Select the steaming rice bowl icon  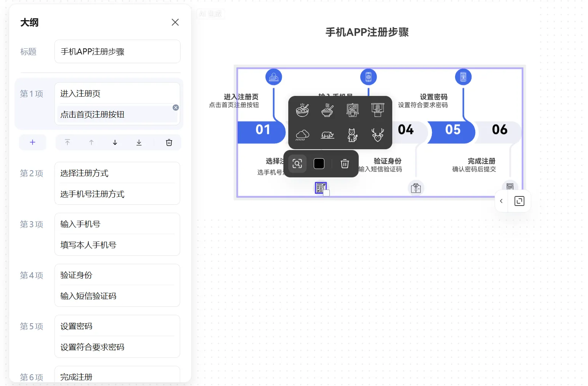327,110
